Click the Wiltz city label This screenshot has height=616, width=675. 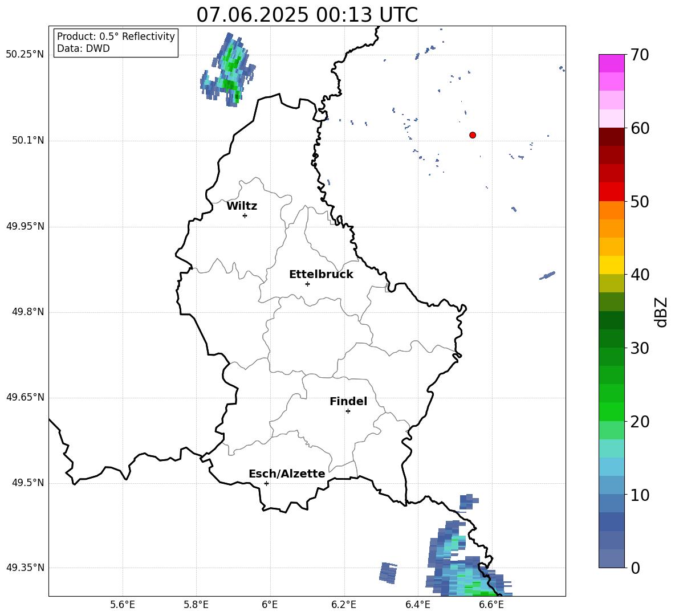pos(242,206)
